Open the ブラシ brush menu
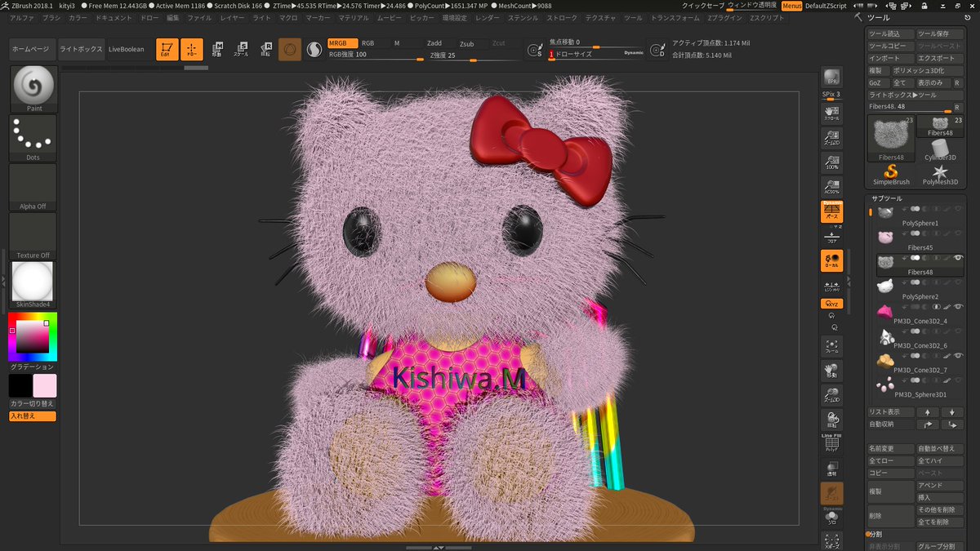Viewport: 980px width, 551px height. pos(51,17)
